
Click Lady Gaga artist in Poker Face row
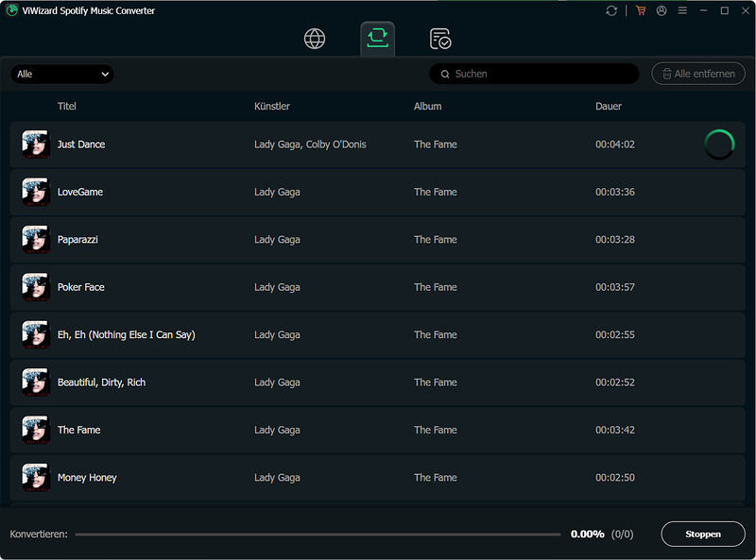click(277, 287)
